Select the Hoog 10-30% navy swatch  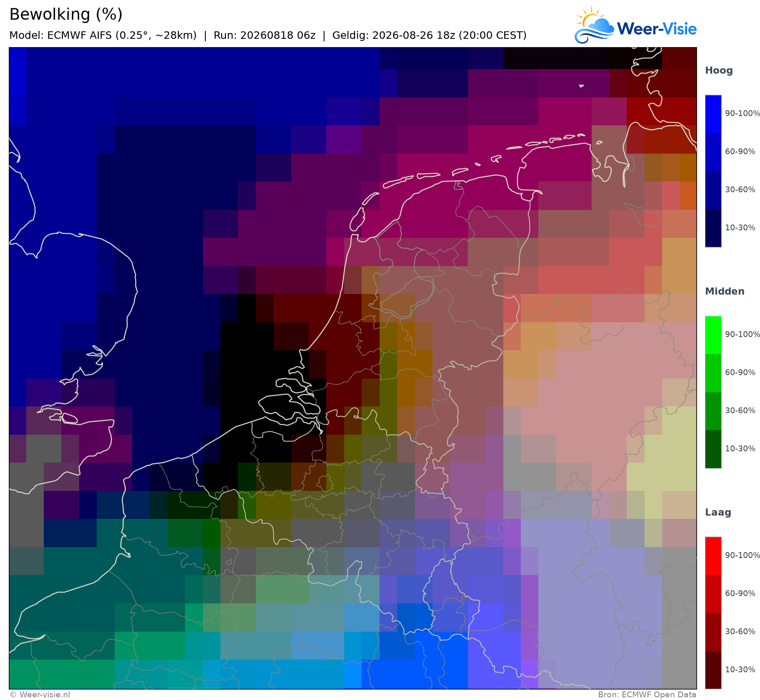(x=713, y=228)
